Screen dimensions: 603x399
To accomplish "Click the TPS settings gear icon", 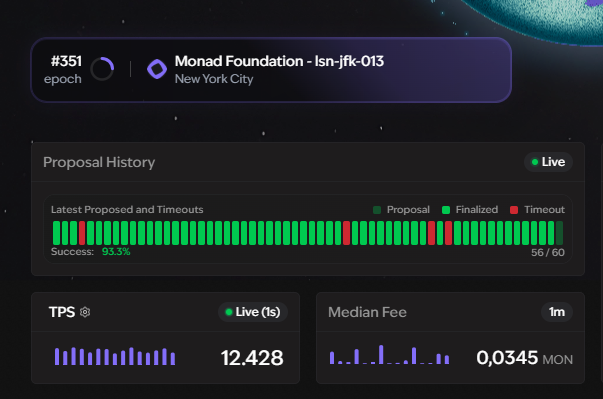I will (85, 312).
